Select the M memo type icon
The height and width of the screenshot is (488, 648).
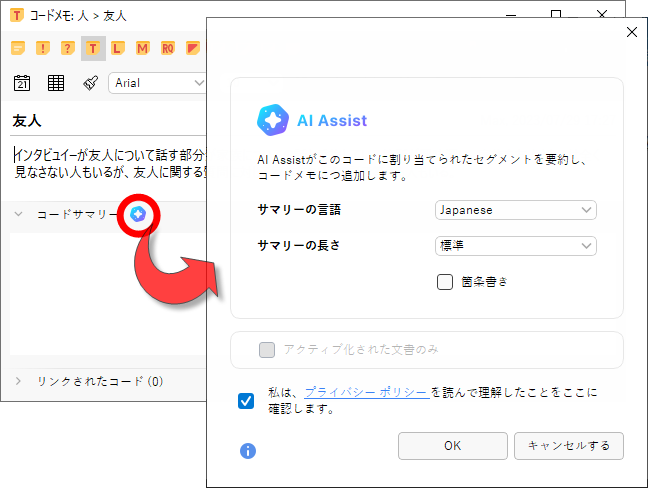point(143,48)
